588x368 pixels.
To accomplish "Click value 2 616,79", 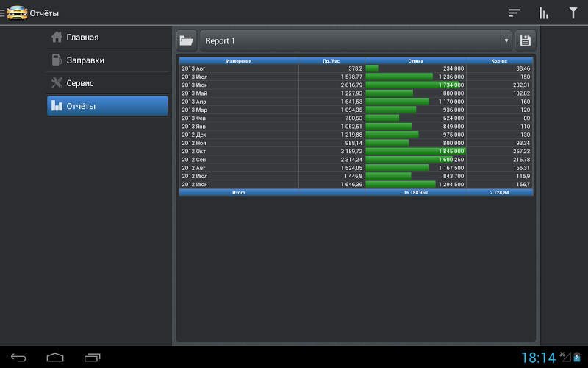I will click(351, 85).
